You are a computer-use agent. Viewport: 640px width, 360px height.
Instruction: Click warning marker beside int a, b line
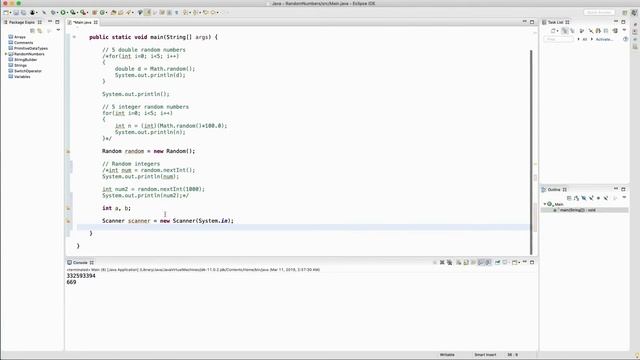click(69, 208)
